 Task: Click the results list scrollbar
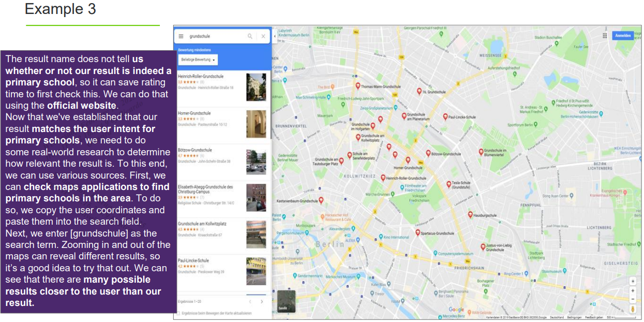272,104
